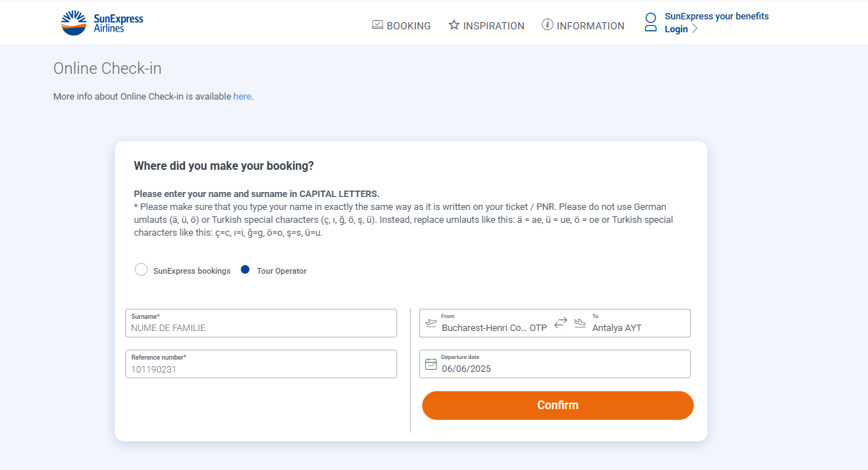
Task: Click the calendar icon in Departure date
Action: [x=431, y=364]
